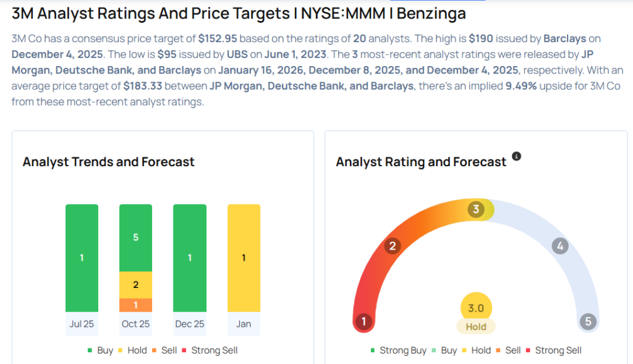Select the grey gauge marker numbered 4
Viewport: 633px width, 364px height.
click(x=560, y=247)
